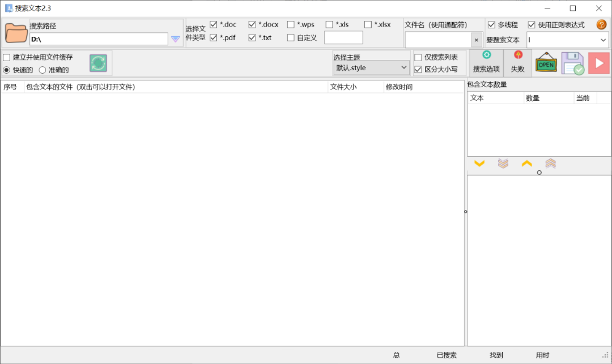The width and height of the screenshot is (612, 364).
Task: Open search path history dropdown arrow
Action: (x=176, y=39)
